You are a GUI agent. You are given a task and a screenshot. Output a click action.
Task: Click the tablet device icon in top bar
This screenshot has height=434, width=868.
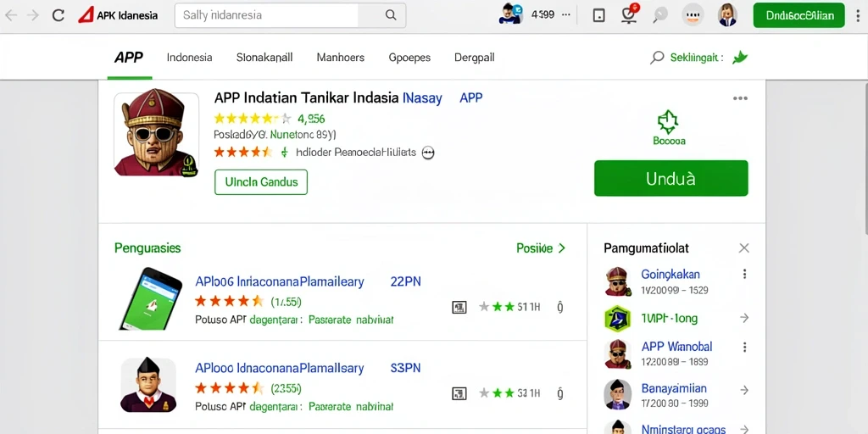click(598, 15)
